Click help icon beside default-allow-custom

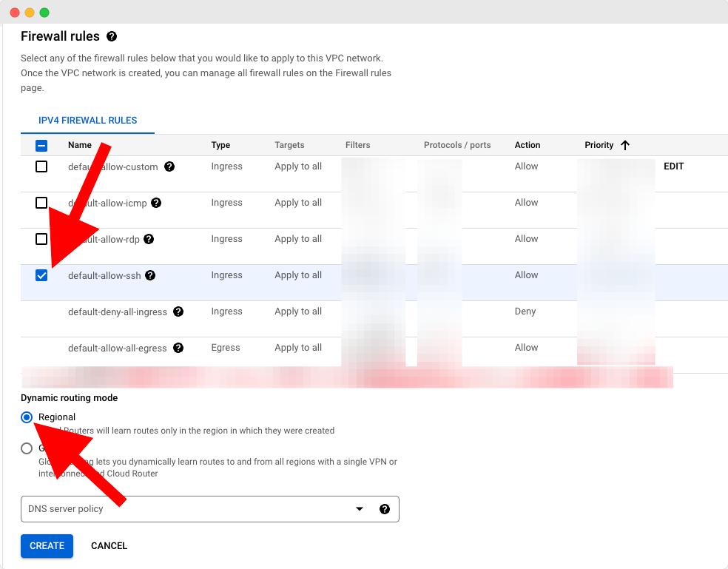[x=169, y=166]
